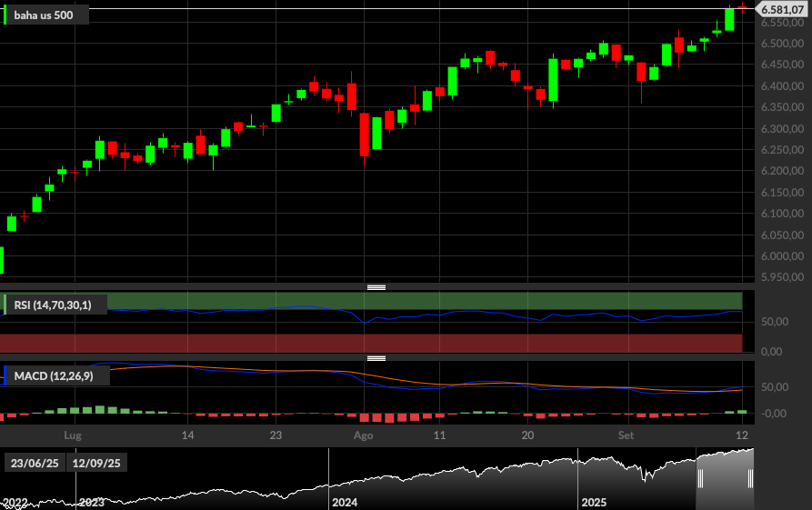Click the Ago label on time axis

364,435
